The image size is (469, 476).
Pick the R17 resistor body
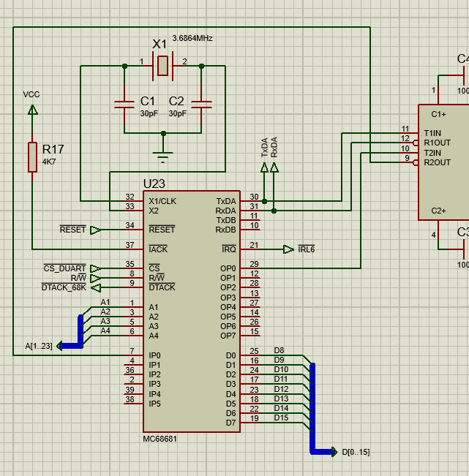(32, 156)
